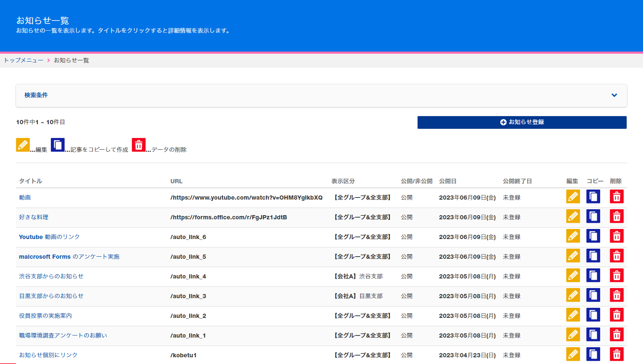Click the 公開日 column header

tap(447, 181)
